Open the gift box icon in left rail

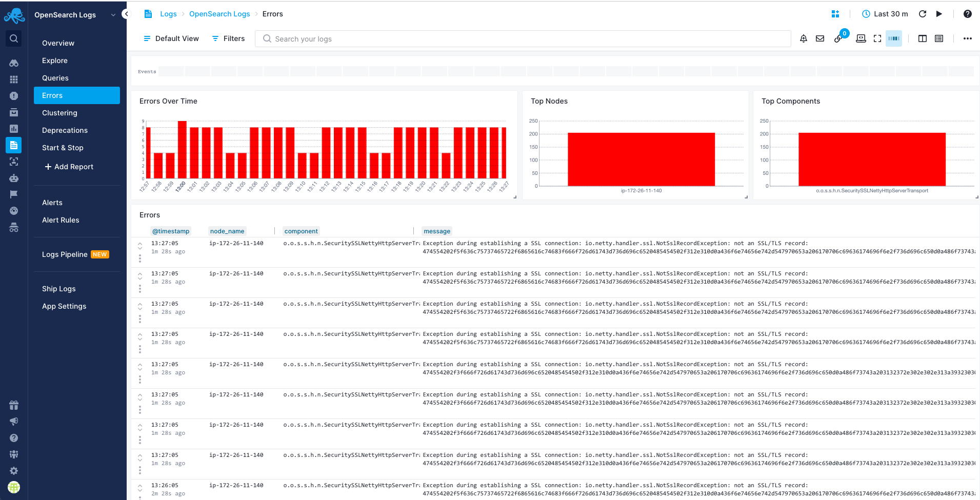tap(14, 405)
